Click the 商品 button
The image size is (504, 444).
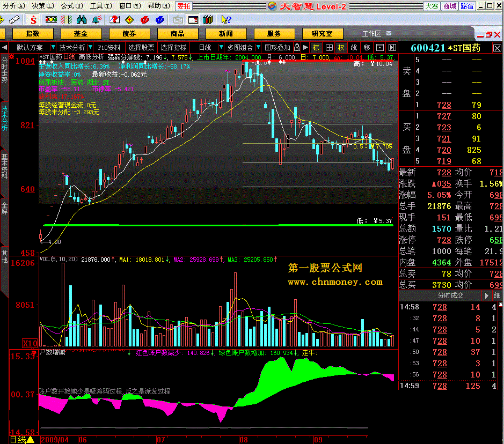click(x=178, y=34)
